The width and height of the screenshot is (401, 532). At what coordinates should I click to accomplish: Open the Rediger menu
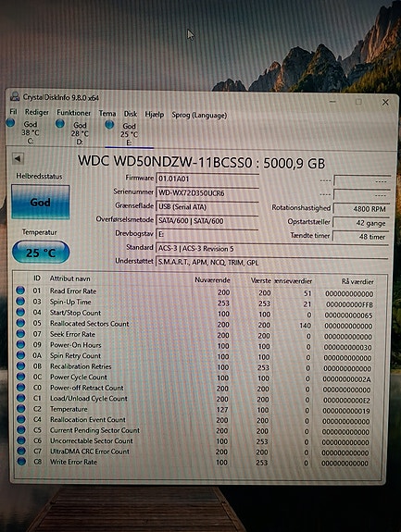37,112
